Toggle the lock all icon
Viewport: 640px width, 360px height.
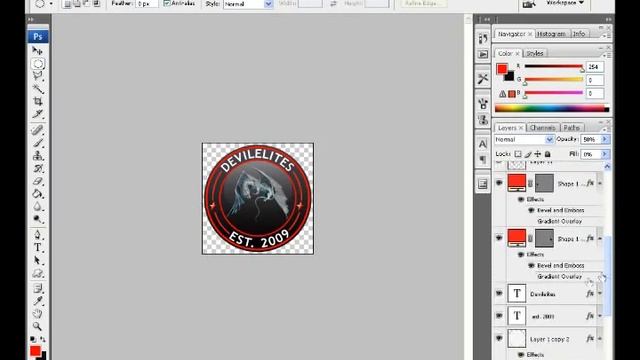click(x=548, y=154)
